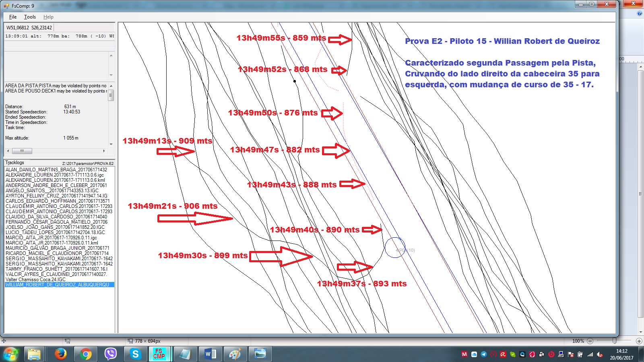The image size is (644, 362).
Task: Click the Chrome taskbar icon
Action: click(x=85, y=354)
